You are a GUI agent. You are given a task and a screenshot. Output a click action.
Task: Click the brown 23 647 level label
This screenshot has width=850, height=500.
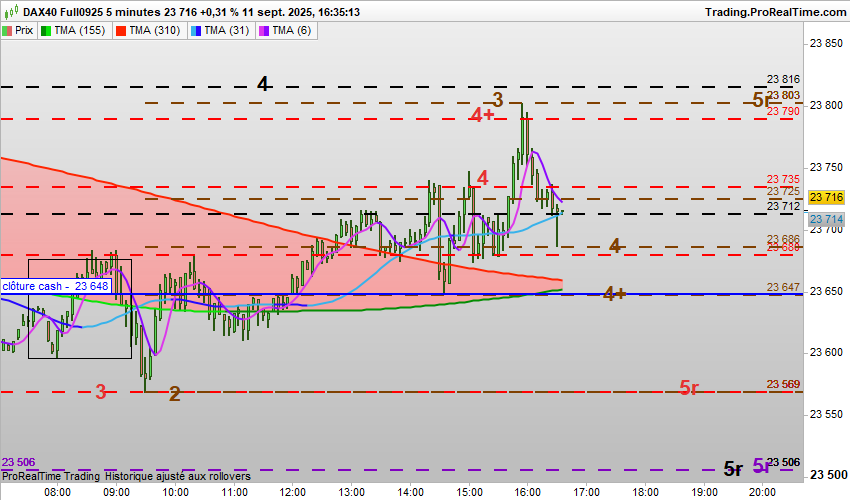point(783,287)
